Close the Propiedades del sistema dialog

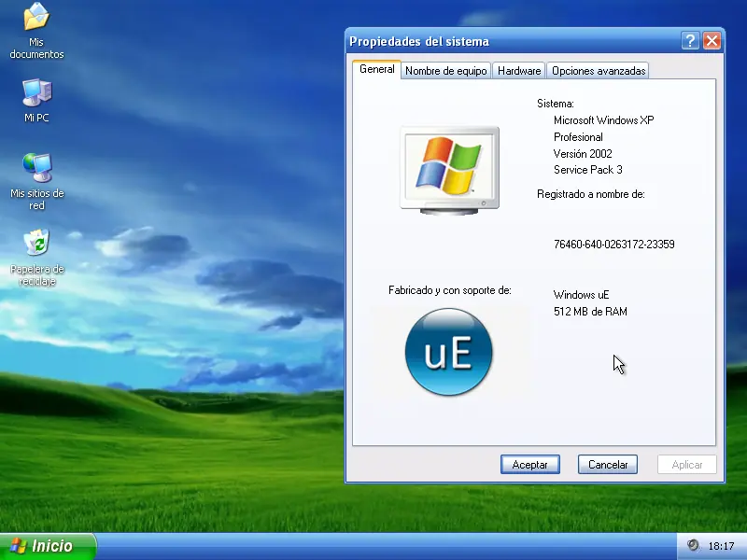[x=712, y=41]
